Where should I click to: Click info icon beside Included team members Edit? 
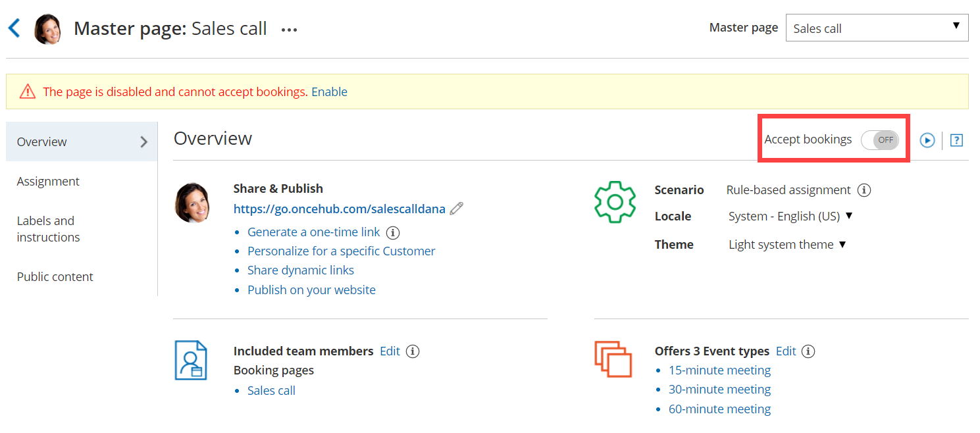[413, 351]
